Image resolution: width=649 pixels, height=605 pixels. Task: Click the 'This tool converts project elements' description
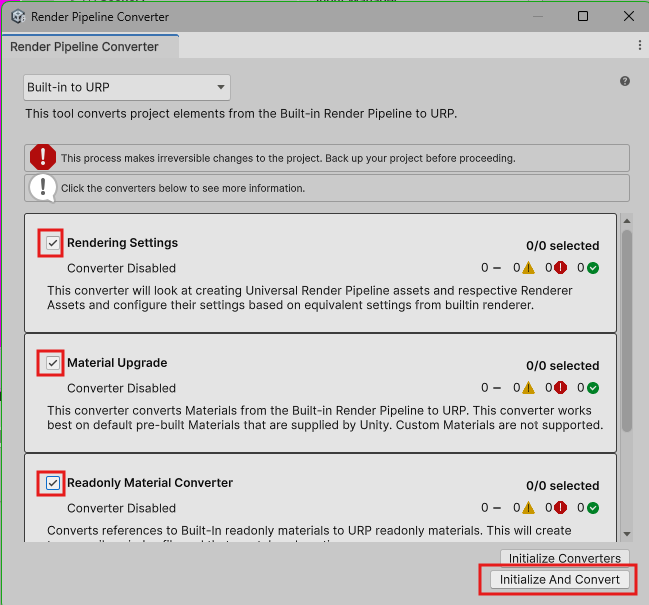coord(241,113)
